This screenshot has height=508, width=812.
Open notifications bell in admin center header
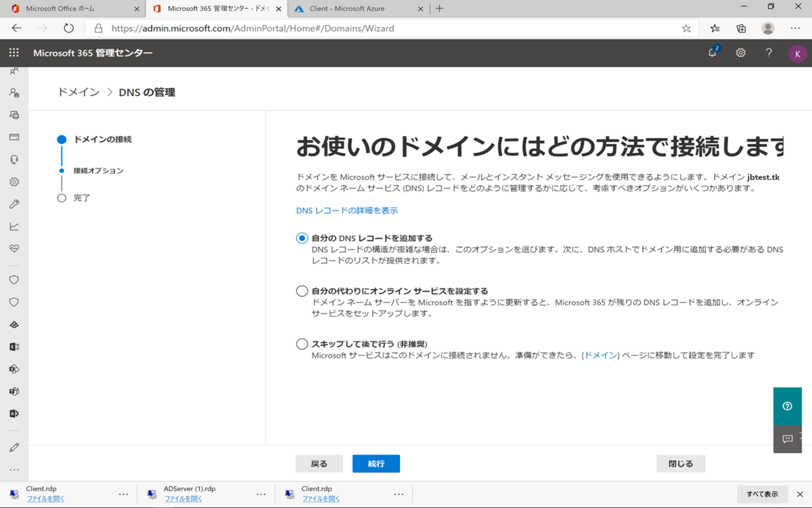(713, 52)
